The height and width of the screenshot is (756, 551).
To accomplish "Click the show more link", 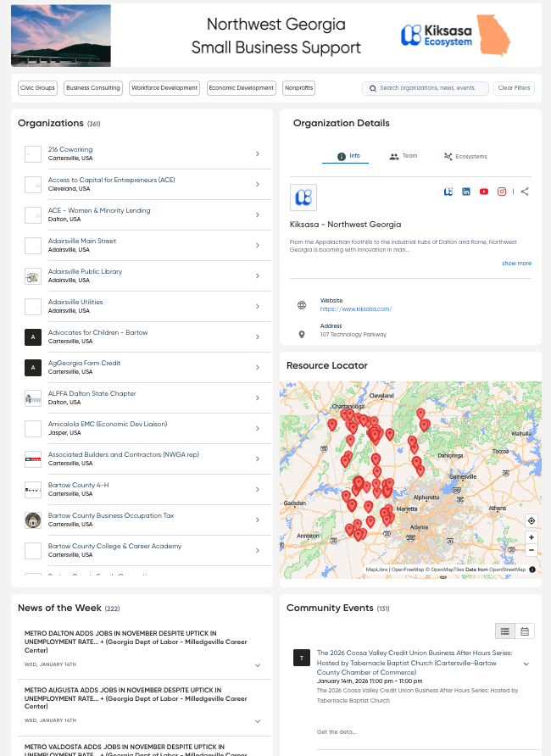I will [x=516, y=264].
